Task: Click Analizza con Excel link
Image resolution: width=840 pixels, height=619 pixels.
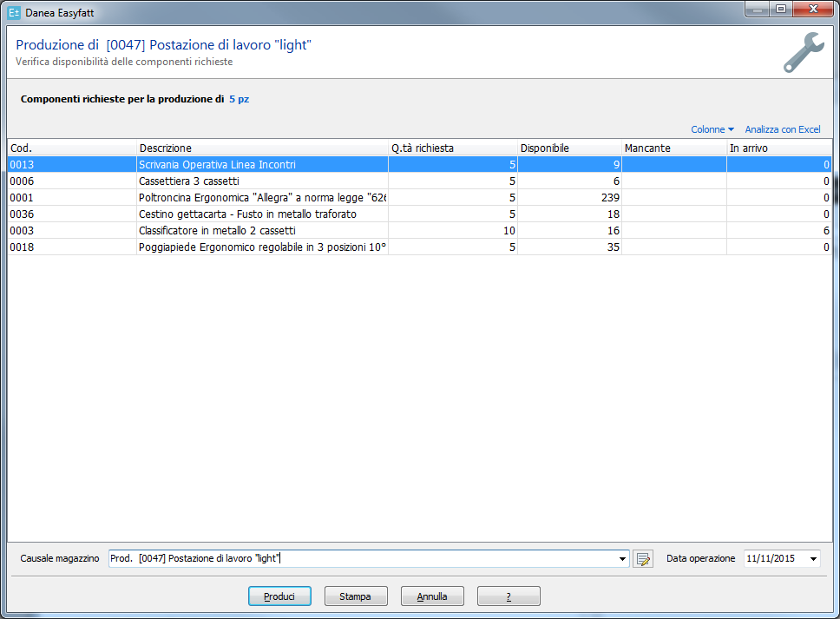Action: pyautogui.click(x=782, y=129)
